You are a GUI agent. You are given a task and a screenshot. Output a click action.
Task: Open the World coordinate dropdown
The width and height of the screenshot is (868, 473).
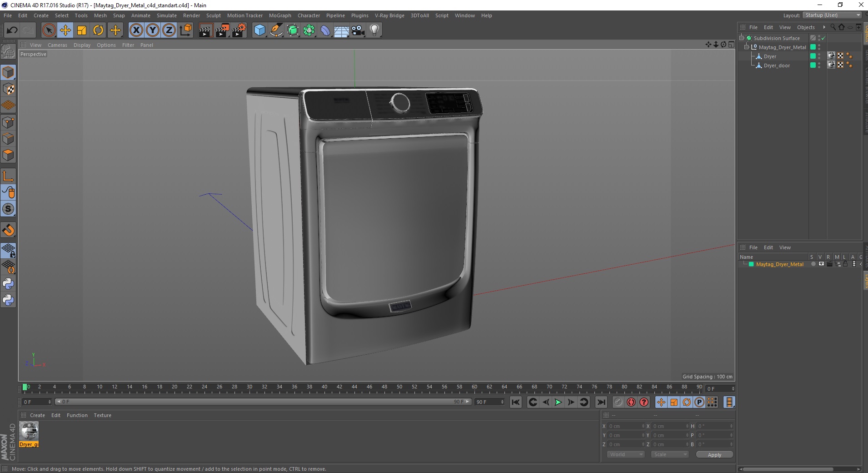tap(626, 454)
